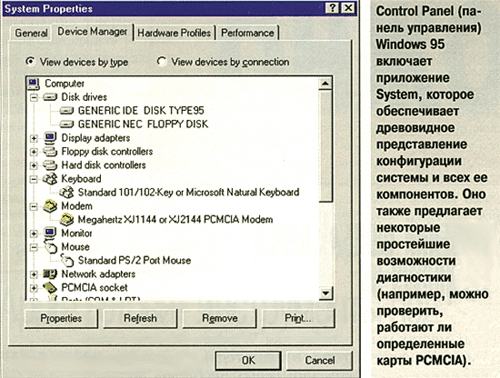Image resolution: width=500 pixels, height=378 pixels.
Task: Collapse the Mouse branch
Action: pos(34,247)
